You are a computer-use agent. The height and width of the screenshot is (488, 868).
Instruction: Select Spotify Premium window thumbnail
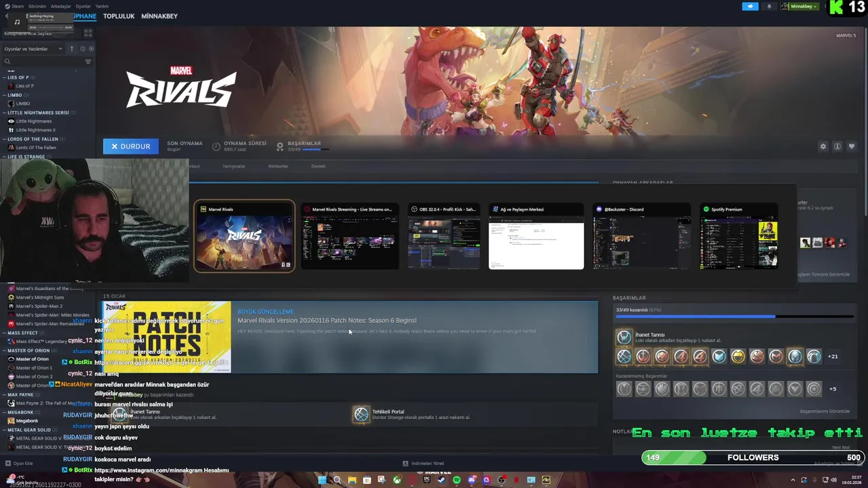click(739, 236)
